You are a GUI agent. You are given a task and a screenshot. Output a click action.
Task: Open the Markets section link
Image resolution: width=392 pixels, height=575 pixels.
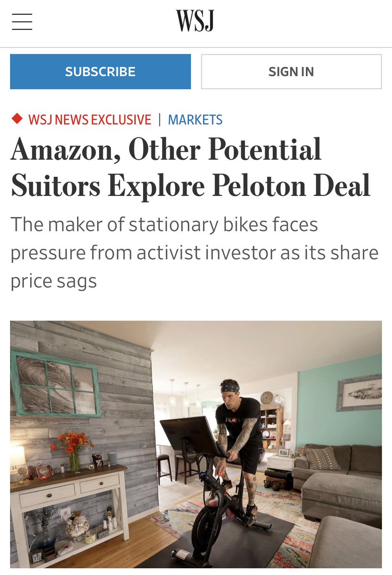195,120
